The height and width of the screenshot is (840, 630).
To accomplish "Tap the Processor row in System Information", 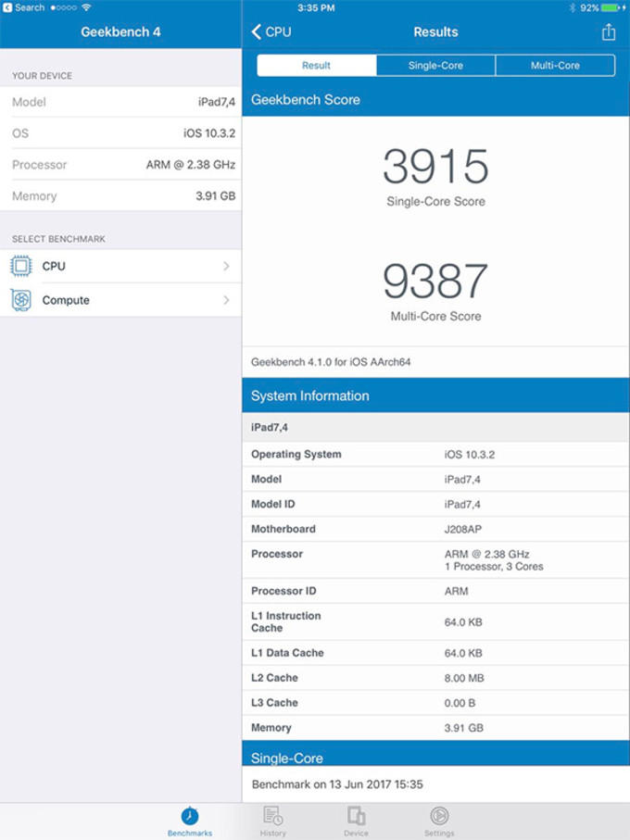I will point(435,560).
